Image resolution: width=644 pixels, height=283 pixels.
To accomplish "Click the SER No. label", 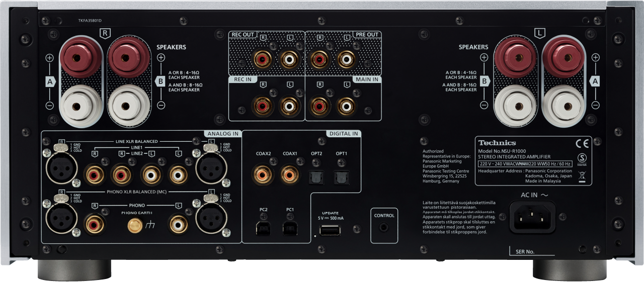I will (x=524, y=251).
